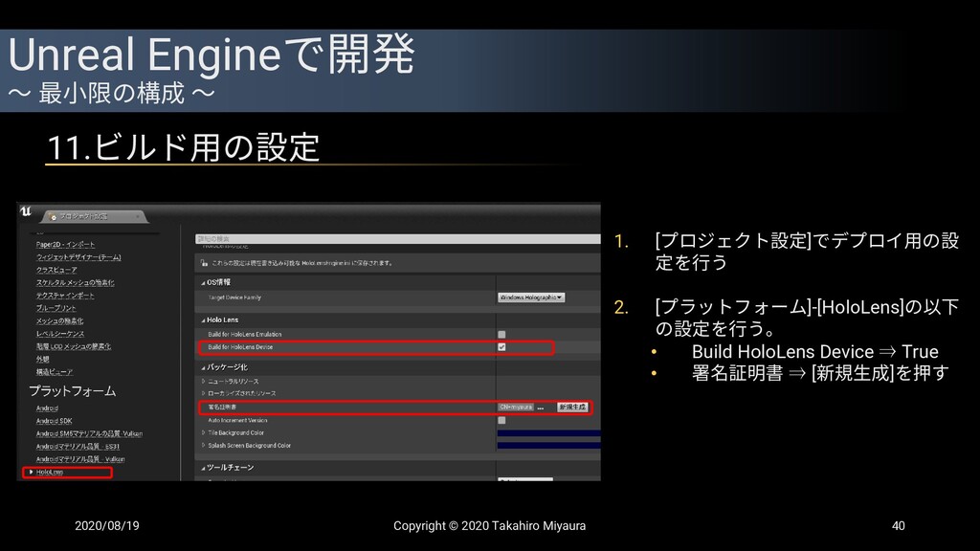Open ブループリント settings
The image size is (980, 551).
point(56,309)
